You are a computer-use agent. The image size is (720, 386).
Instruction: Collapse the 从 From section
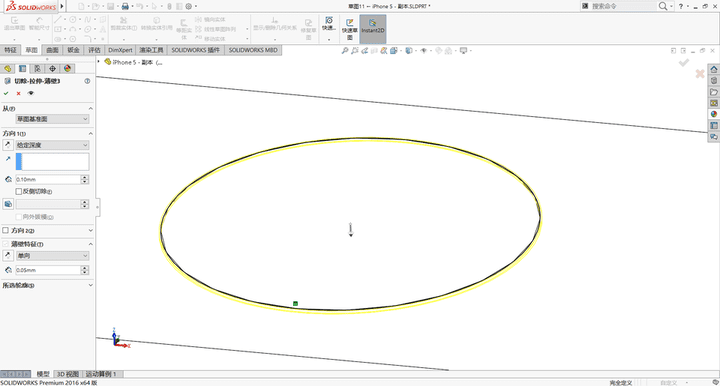coord(90,108)
